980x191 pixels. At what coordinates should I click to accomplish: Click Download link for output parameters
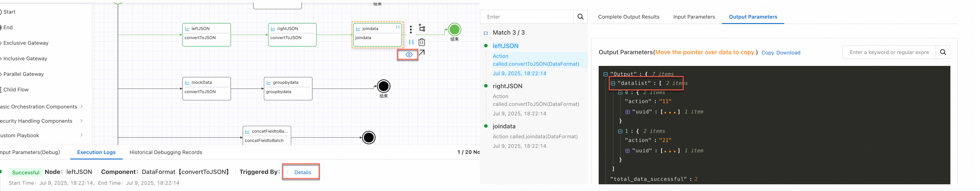coord(788,53)
